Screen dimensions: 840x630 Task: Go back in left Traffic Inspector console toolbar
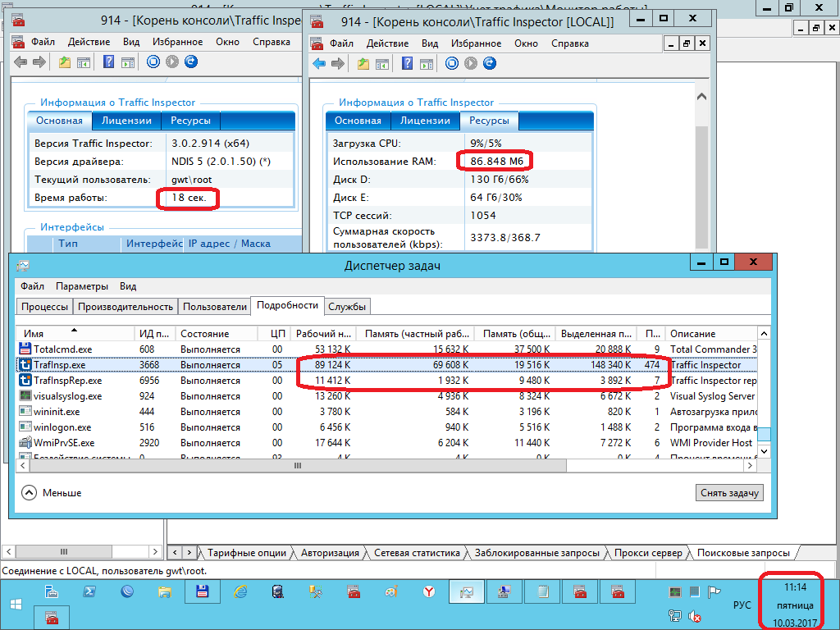[21, 62]
